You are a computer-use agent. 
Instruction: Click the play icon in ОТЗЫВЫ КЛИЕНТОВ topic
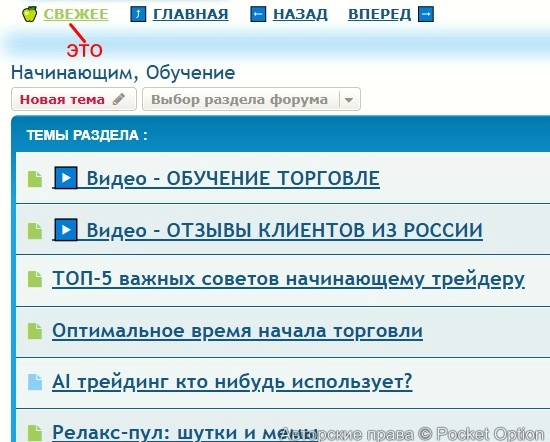click(x=66, y=230)
